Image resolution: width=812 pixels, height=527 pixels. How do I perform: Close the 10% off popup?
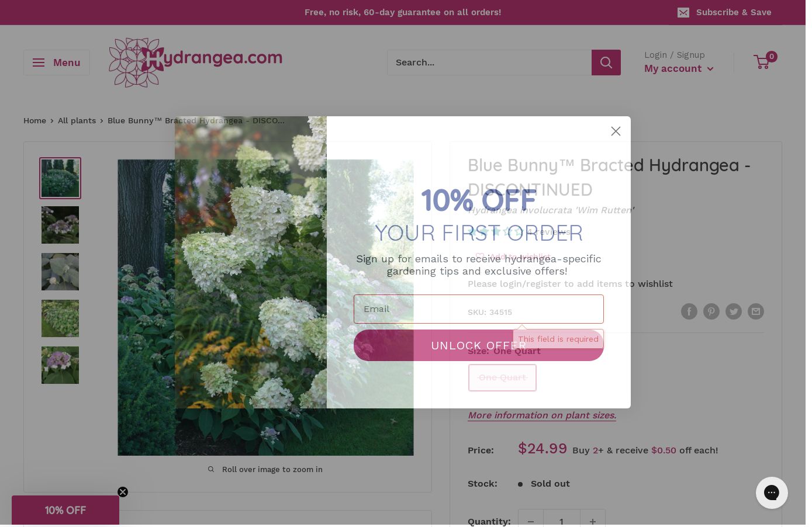(x=616, y=131)
